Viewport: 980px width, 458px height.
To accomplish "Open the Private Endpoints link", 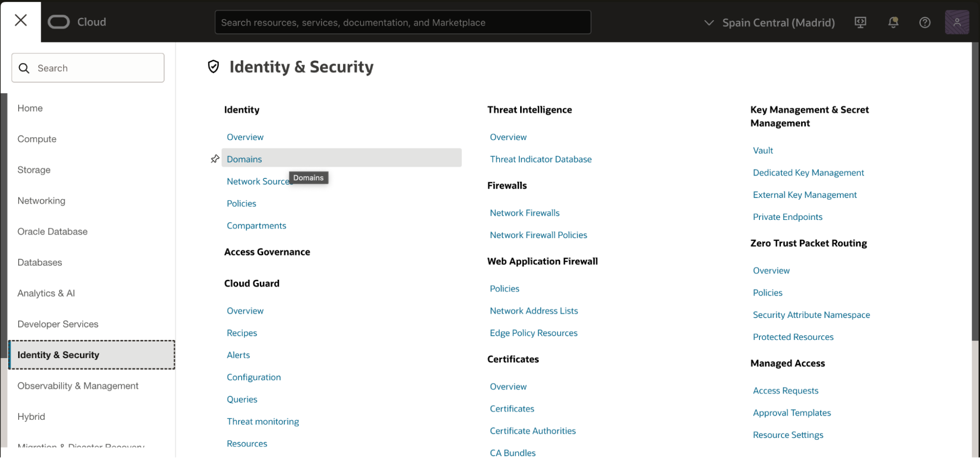I will coord(788,217).
